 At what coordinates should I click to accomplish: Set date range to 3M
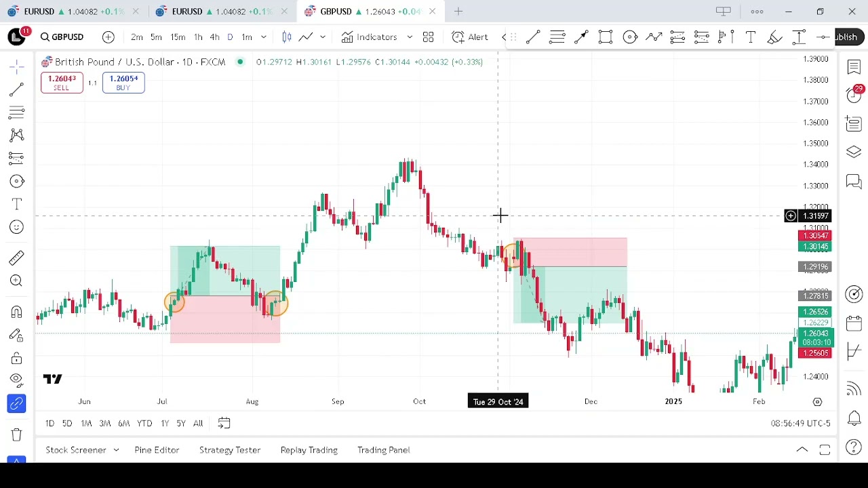click(104, 424)
